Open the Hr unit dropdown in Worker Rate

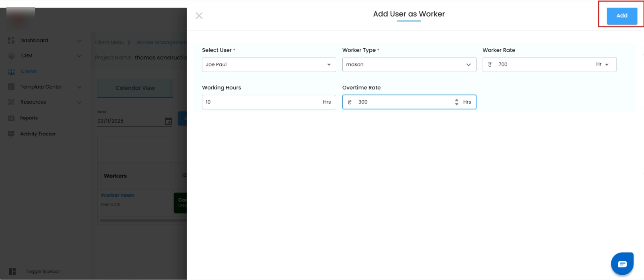coord(603,64)
